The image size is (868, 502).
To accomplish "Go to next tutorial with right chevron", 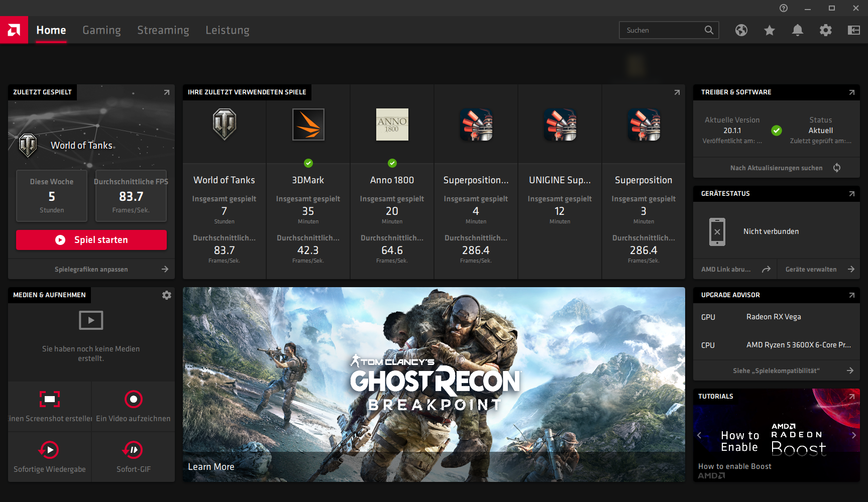I will (854, 435).
